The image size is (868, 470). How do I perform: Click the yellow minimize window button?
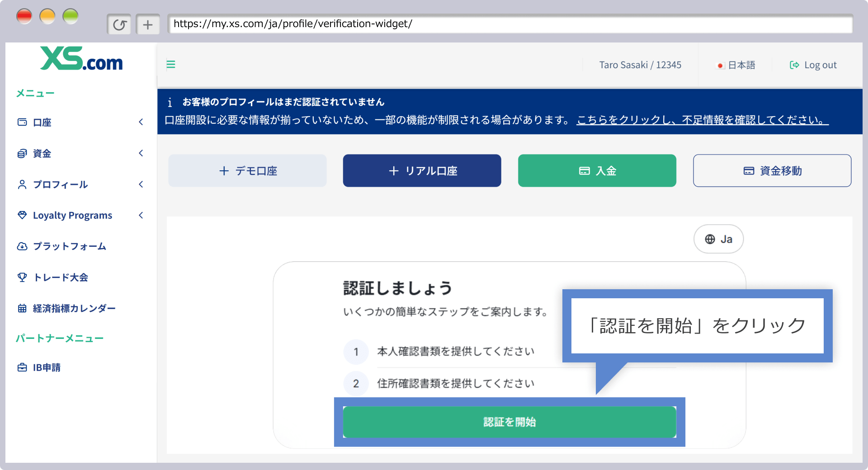[x=47, y=16]
